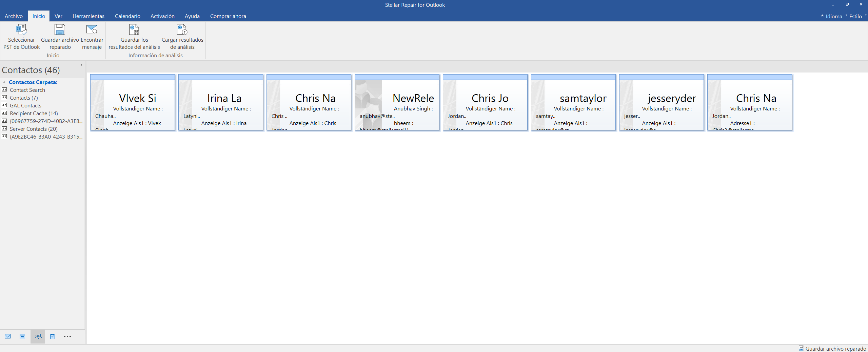
Task: Click Comprar ahora tab
Action: pos(228,16)
